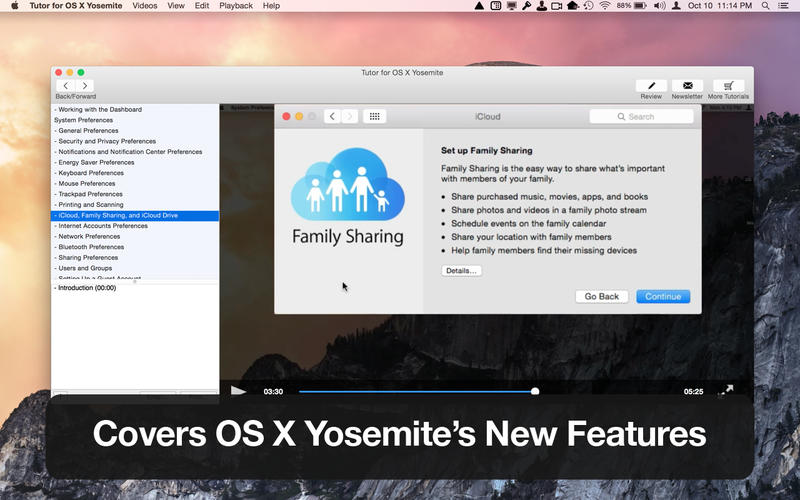Screen dimensions: 800x500
Task: Click the Wi-Fi status icon
Action: 605,6
